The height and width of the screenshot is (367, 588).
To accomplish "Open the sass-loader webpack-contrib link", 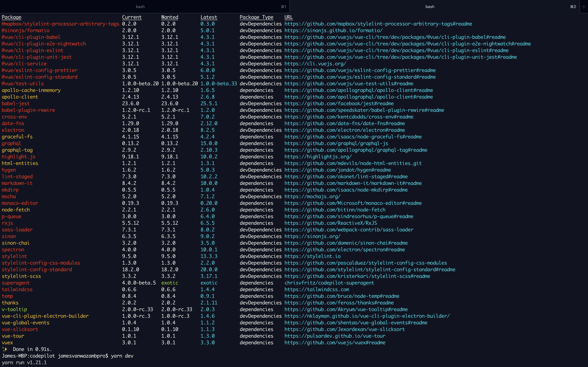I will tap(348, 230).
